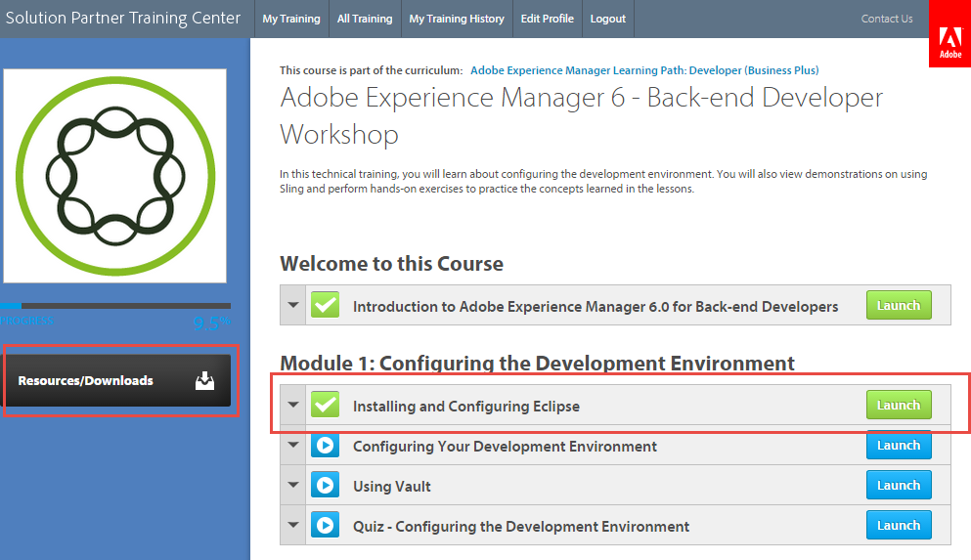This screenshot has width=971, height=560.
Task: Open the My Training menu item
Action: (290, 19)
